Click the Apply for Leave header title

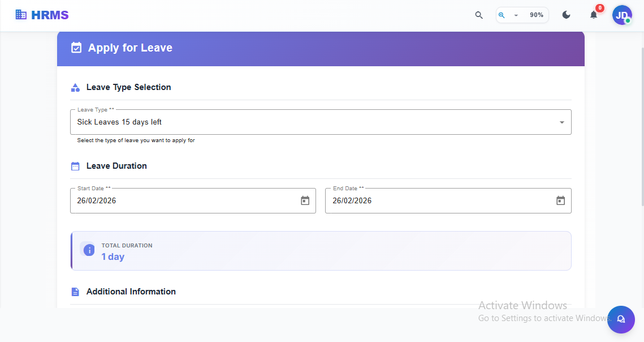(x=130, y=48)
